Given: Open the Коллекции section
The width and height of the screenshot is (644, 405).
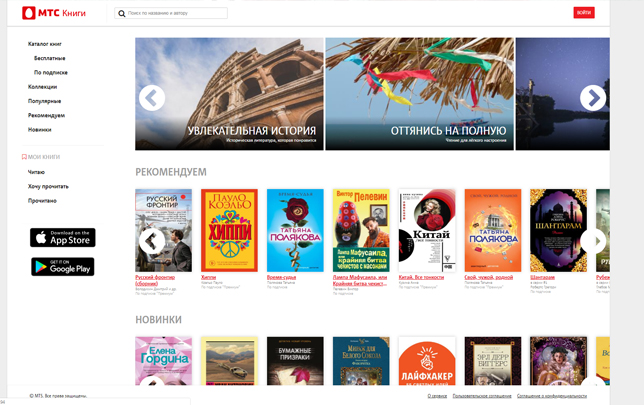Looking at the screenshot, I should pyautogui.click(x=42, y=87).
